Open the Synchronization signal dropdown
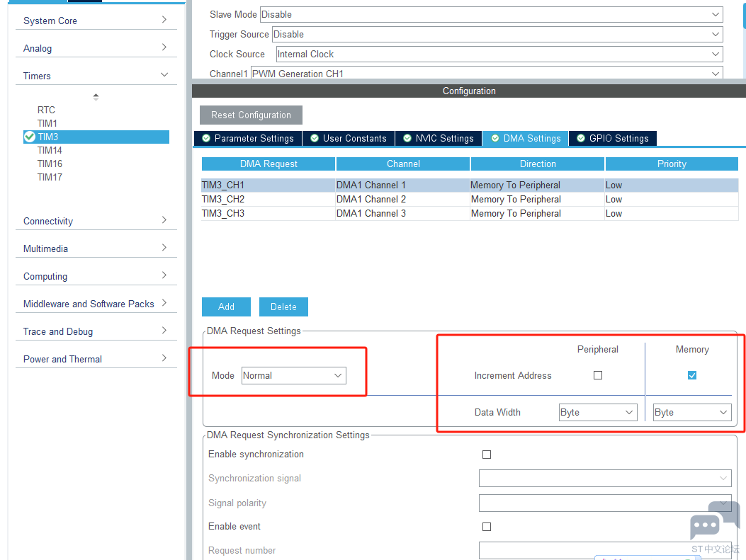This screenshot has width=746, height=560. (x=605, y=479)
